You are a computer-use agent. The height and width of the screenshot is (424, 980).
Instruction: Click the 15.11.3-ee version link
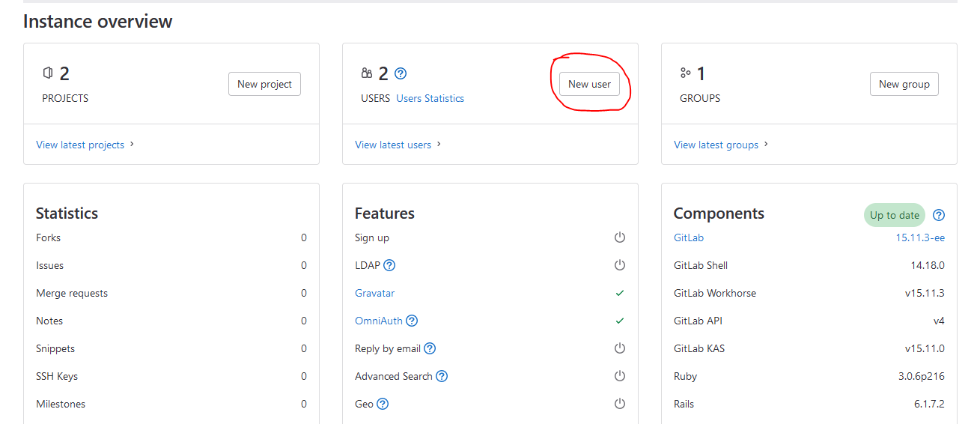click(x=919, y=237)
